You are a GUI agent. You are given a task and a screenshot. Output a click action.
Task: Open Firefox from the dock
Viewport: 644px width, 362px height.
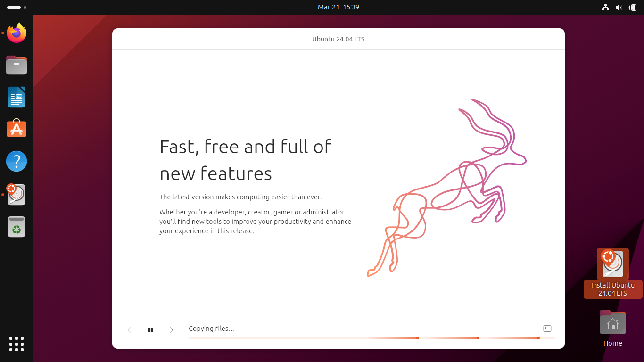(x=16, y=33)
